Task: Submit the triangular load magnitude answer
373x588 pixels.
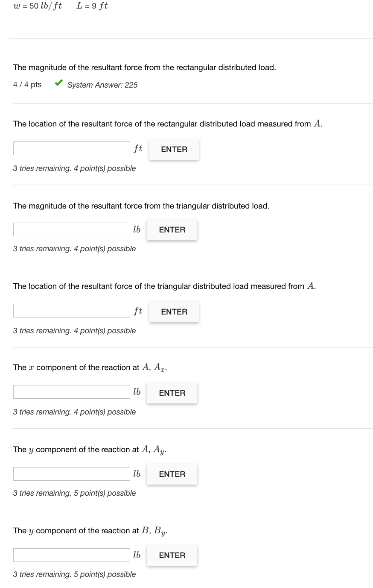Action: click(x=172, y=230)
